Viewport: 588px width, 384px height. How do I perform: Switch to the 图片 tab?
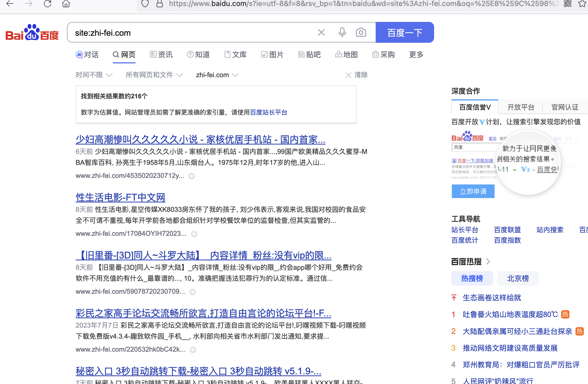point(272,55)
